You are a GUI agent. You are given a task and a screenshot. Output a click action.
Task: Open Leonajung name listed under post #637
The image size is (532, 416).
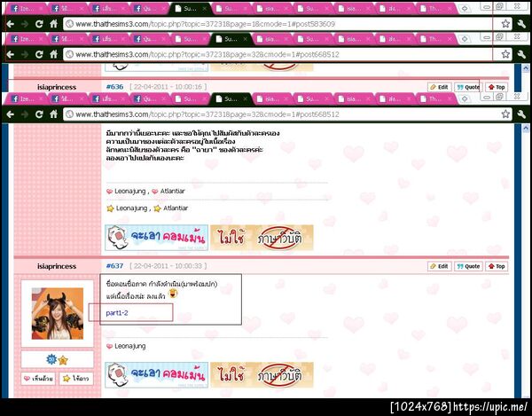click(x=130, y=346)
